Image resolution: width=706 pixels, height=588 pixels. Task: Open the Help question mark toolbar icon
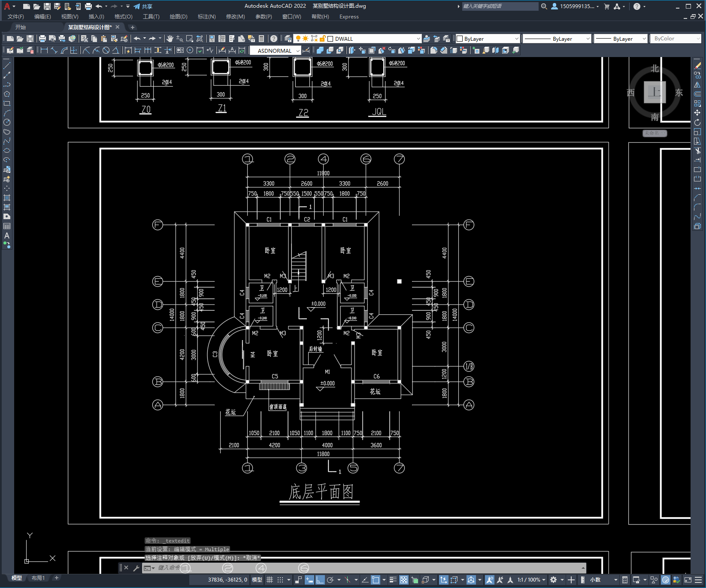click(274, 39)
